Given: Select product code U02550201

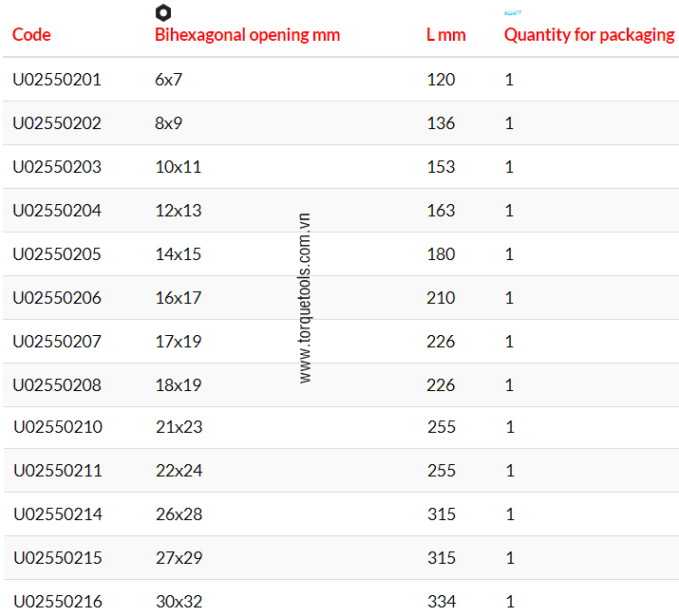Looking at the screenshot, I should (57, 80).
